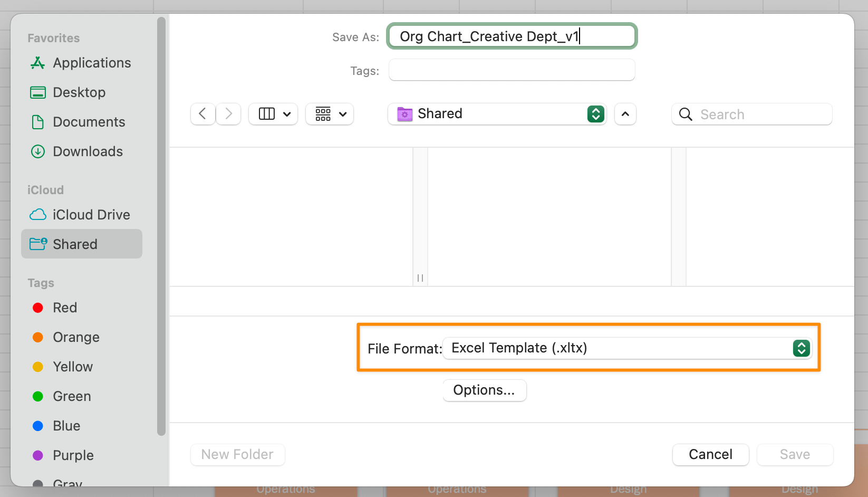Open the column view options dropdown
The image size is (868, 497).
point(273,114)
